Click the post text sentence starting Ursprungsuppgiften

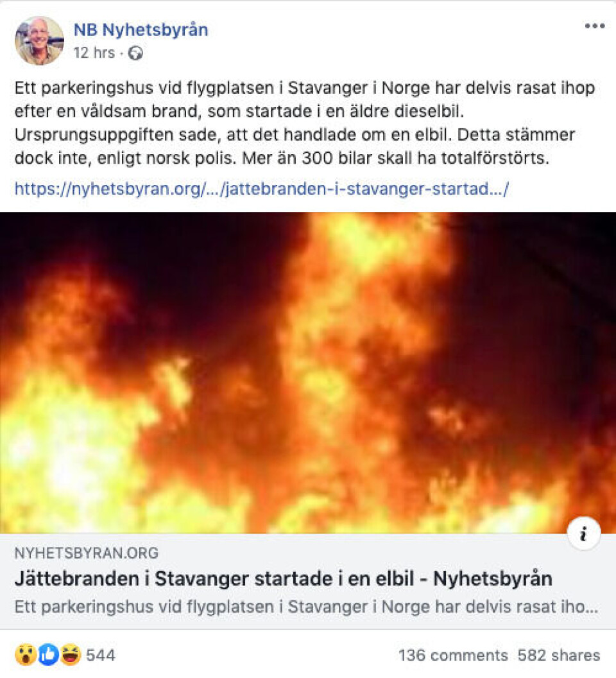(x=233, y=135)
